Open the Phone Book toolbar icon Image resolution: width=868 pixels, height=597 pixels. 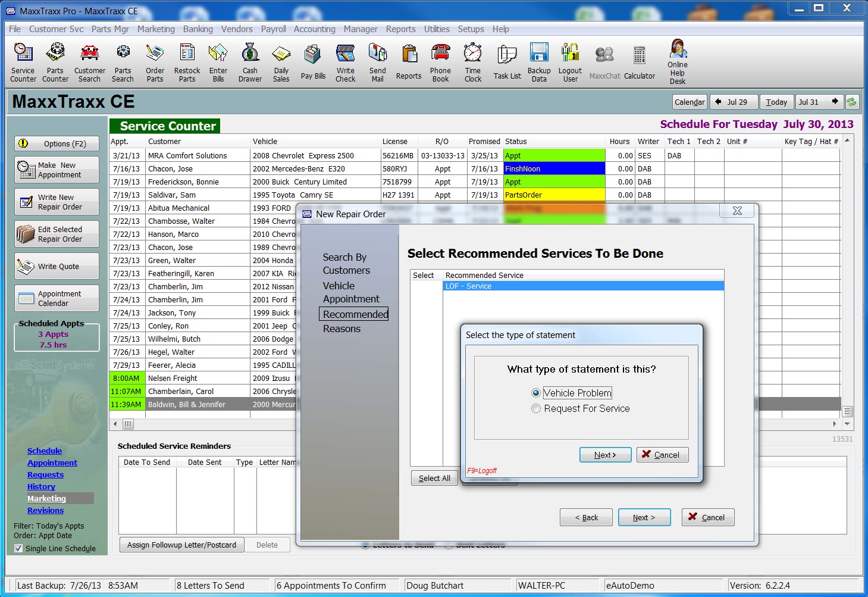441,62
